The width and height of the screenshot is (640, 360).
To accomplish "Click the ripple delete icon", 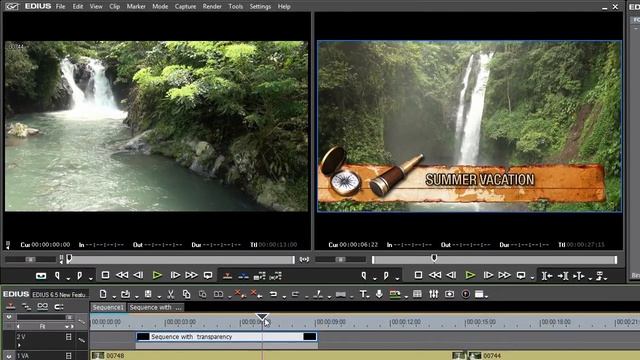I will point(256,293).
